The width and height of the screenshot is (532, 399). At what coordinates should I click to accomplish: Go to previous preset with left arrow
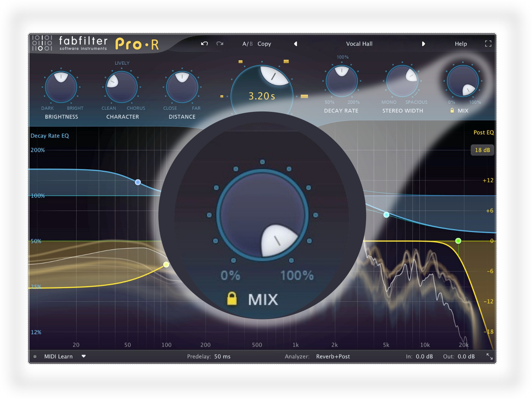(x=295, y=44)
